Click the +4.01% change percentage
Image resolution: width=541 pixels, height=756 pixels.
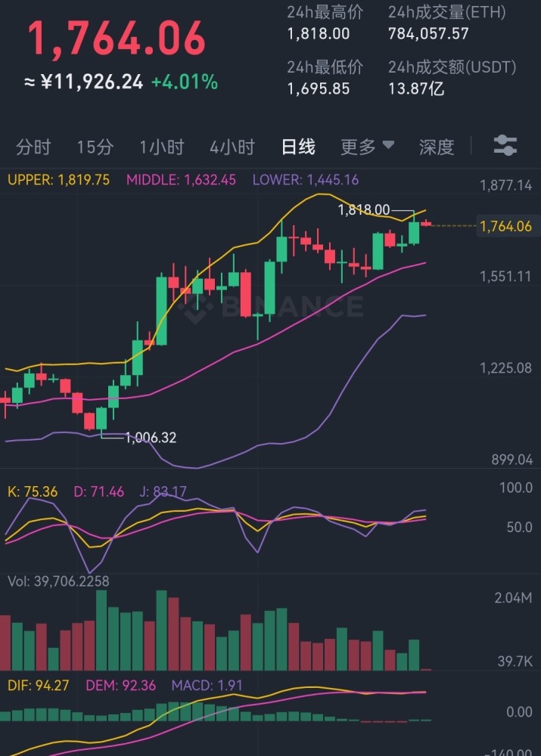184,82
